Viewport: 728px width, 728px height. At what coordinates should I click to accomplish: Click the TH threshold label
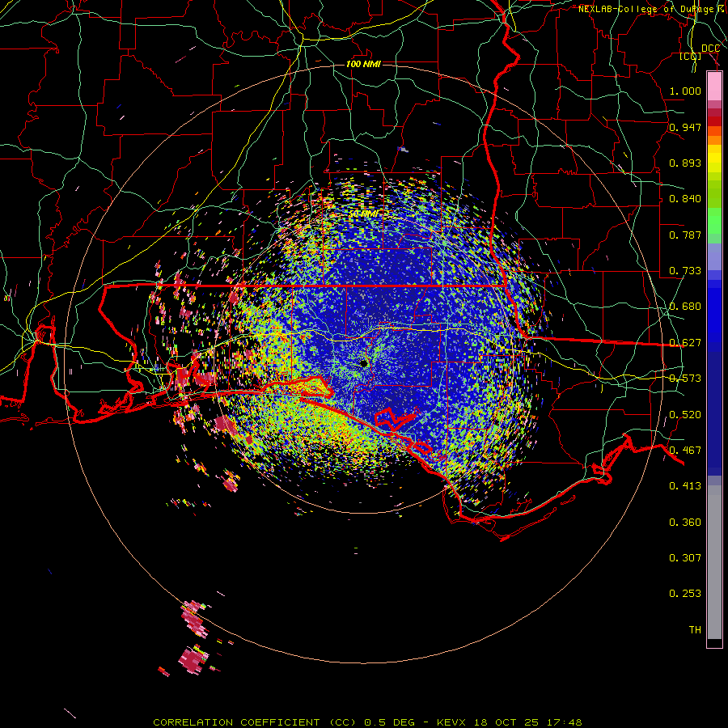(695, 630)
